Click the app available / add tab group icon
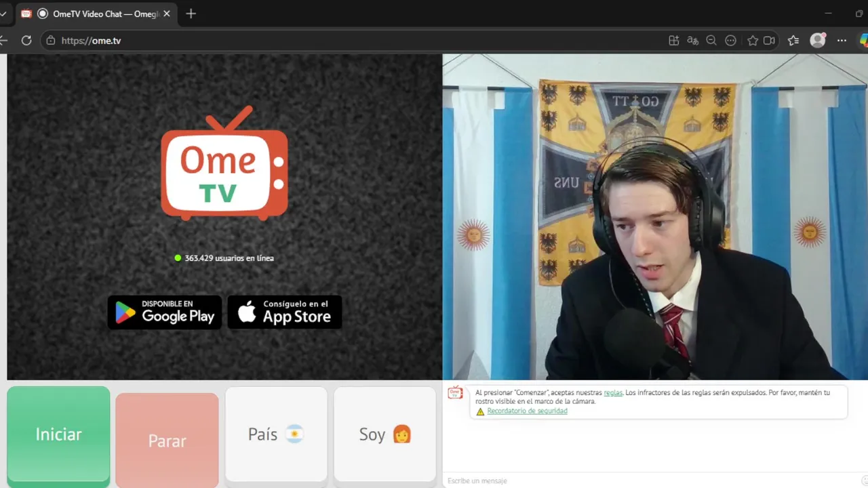This screenshot has width=868, height=488. pos(673,41)
